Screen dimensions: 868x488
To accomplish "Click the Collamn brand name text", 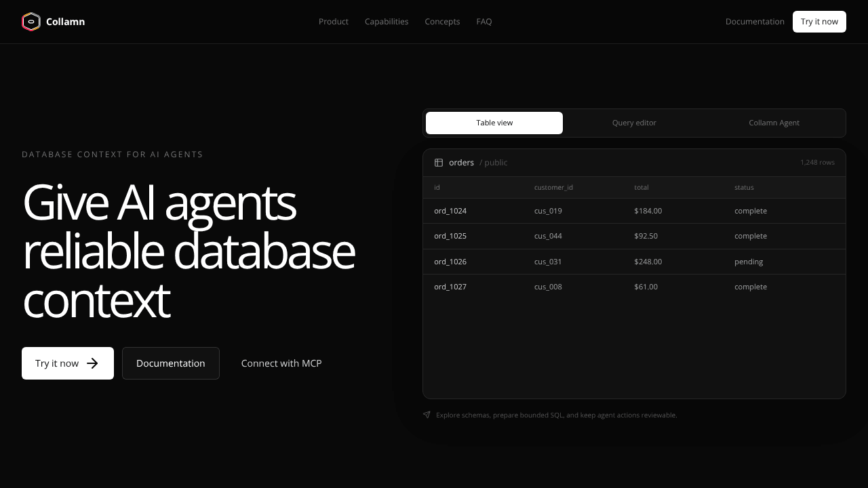I will point(65,22).
